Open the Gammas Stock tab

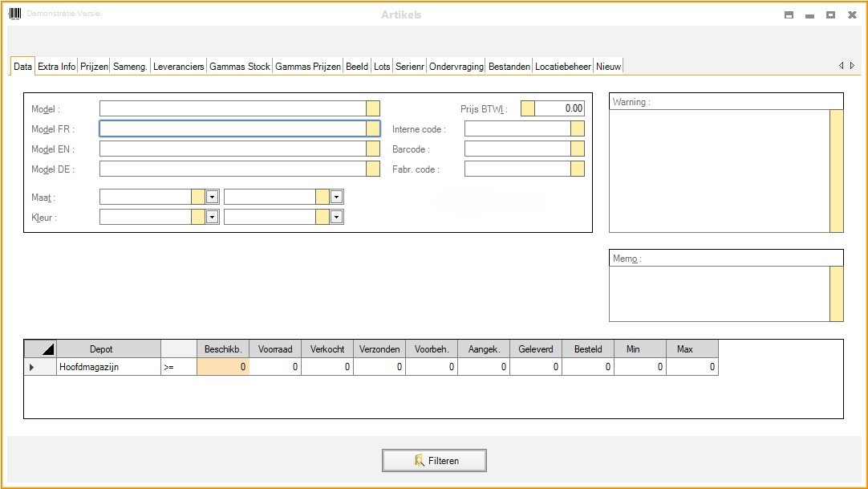coord(239,67)
